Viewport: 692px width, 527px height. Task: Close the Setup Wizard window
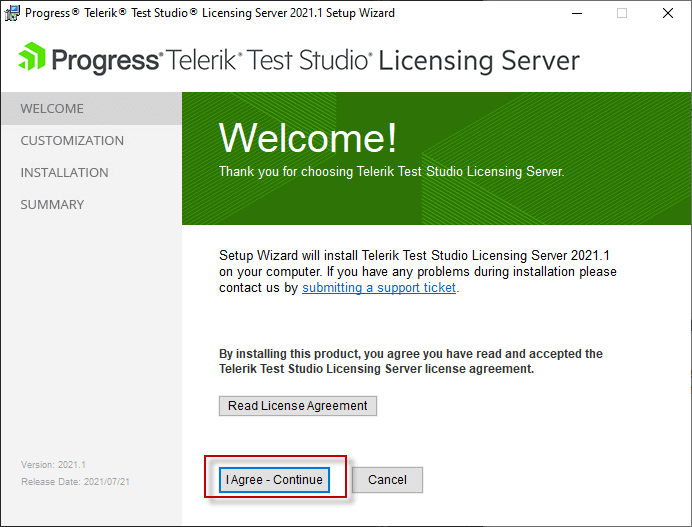(668, 13)
